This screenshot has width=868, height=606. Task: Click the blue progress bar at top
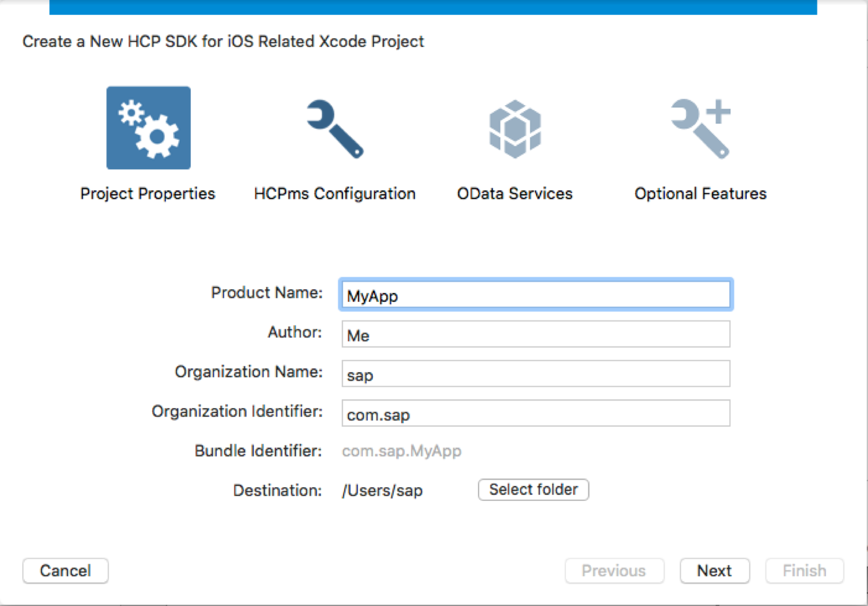[433, 7]
